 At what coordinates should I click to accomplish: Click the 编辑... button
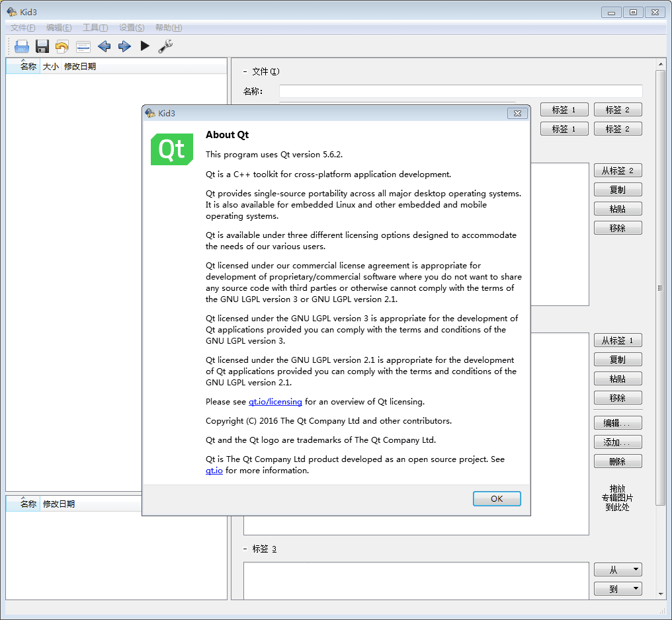coord(618,423)
